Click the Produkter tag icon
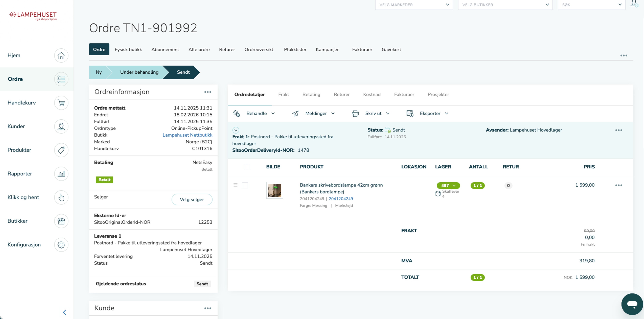Screen dimensions: 644x319 tap(61, 150)
